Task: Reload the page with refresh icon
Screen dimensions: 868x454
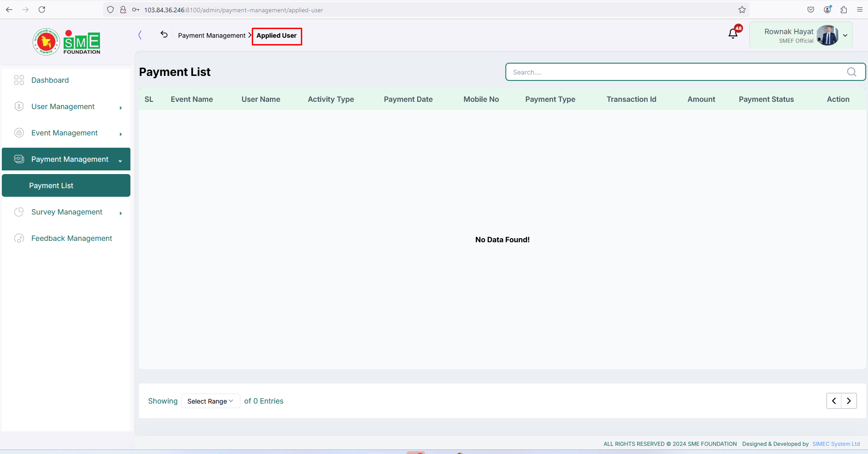Action: tap(42, 10)
